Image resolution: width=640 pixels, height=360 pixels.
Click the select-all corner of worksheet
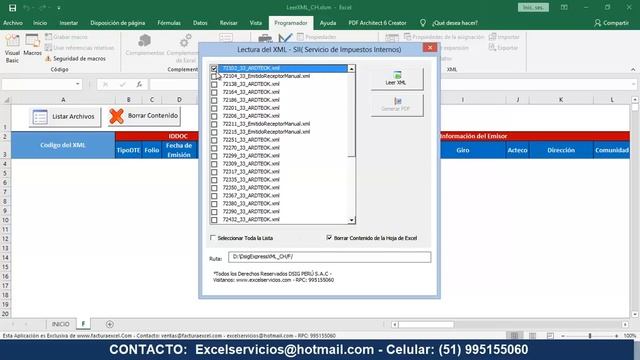(x=6, y=100)
